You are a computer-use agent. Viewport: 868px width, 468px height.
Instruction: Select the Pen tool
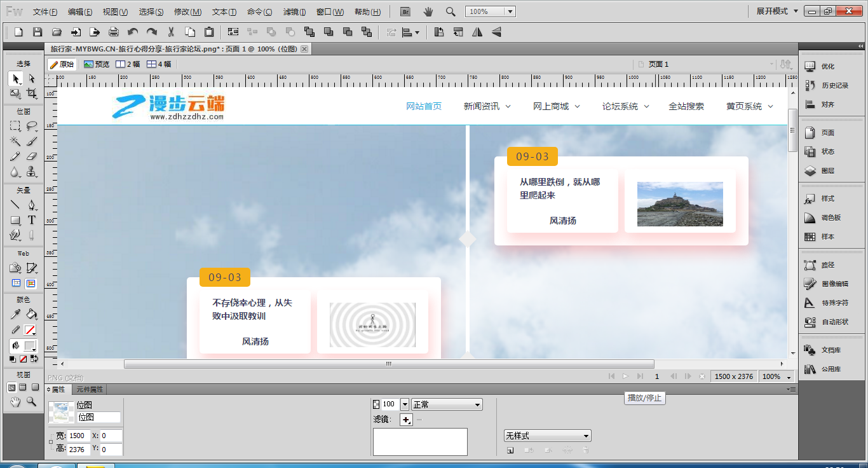(x=31, y=205)
